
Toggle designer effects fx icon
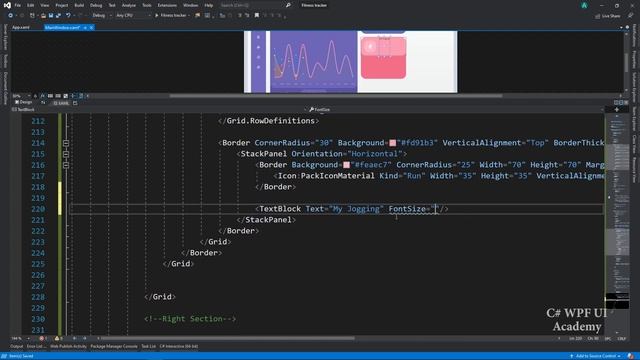click(42, 96)
